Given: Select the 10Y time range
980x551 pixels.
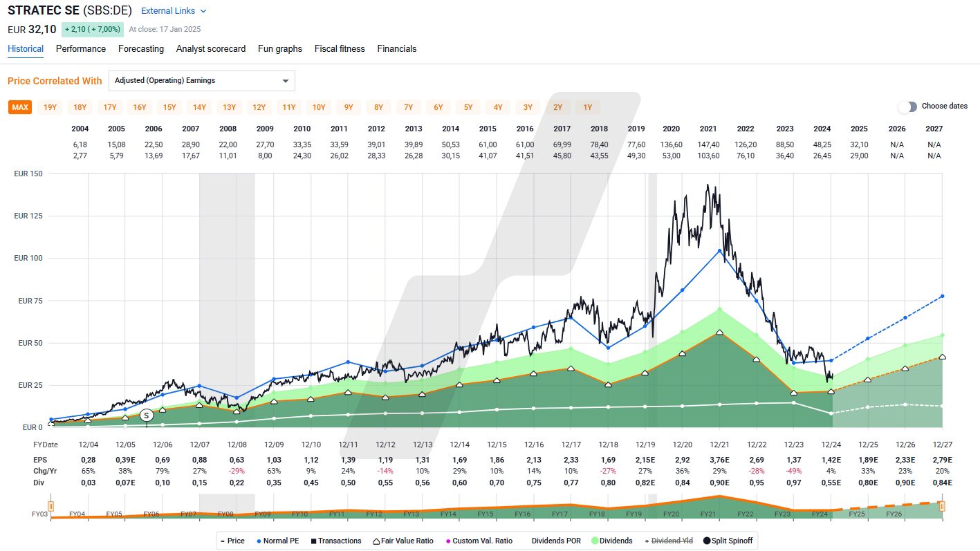Looking at the screenshot, I should [319, 107].
